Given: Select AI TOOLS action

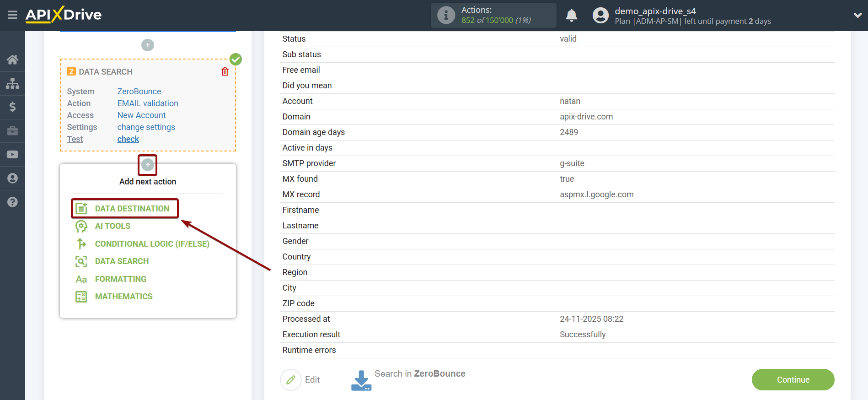Looking at the screenshot, I should pos(113,226).
